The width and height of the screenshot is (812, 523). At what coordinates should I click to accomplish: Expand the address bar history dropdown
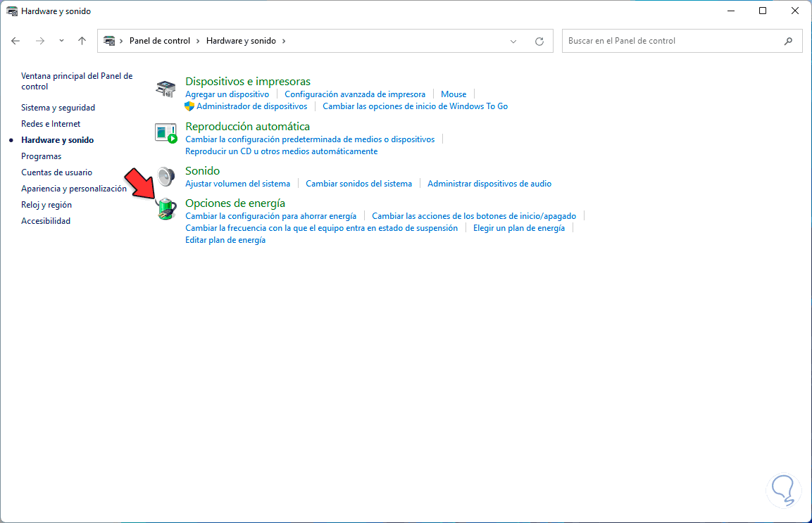(513, 41)
